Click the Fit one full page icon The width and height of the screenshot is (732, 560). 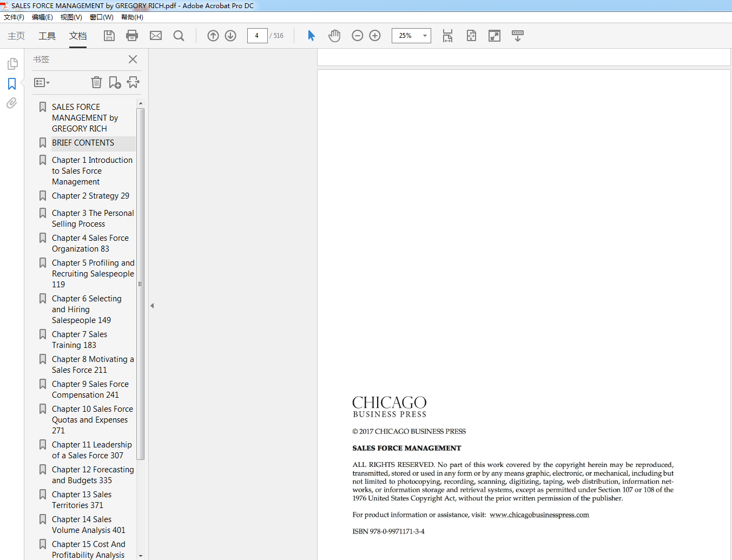471,36
